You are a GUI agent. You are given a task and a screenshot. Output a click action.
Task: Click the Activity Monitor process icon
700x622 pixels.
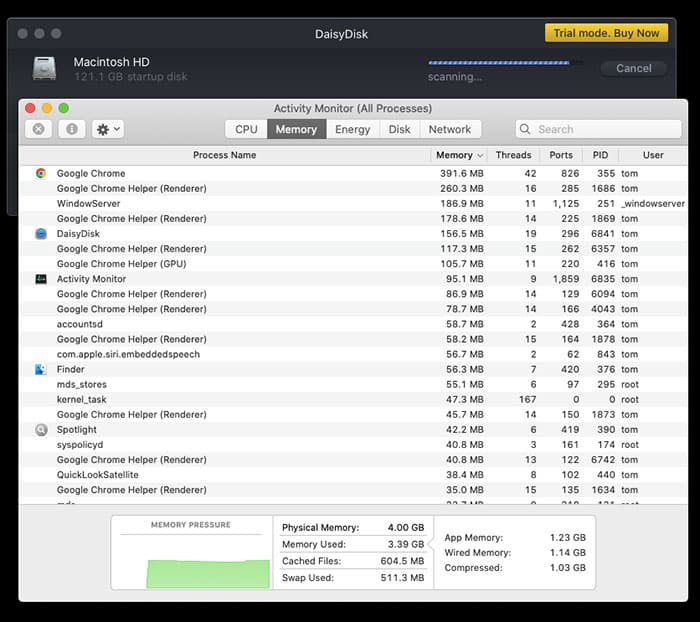point(41,279)
